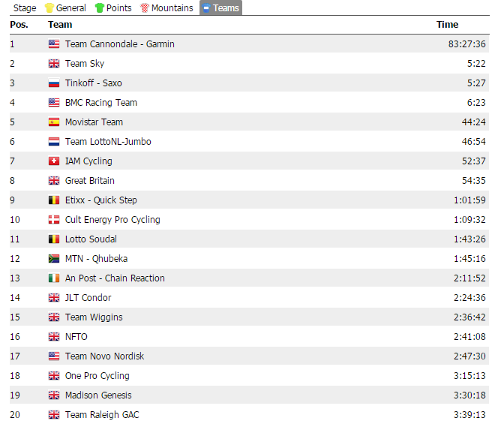
Task: Click the Belgian flag next to Lotto Soudal
Action: click(54, 239)
